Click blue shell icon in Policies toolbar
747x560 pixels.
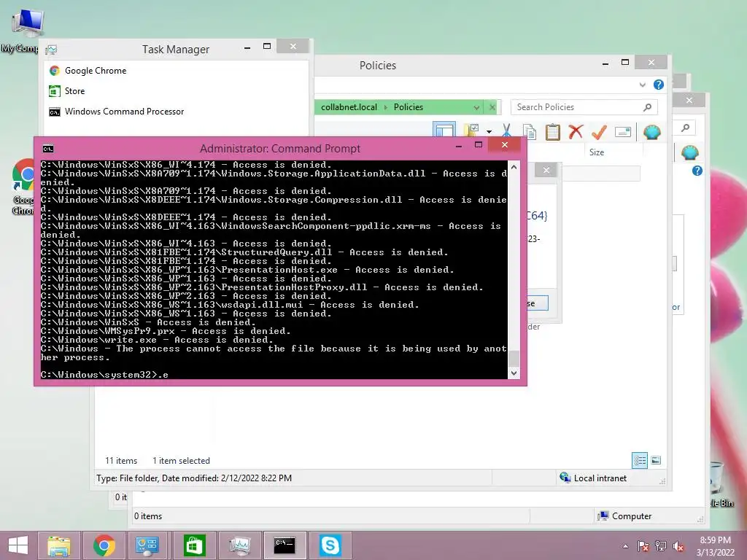pos(651,132)
